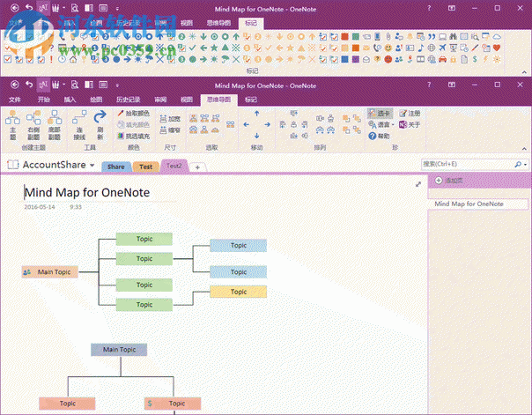Go back in the lower OneNote window
Image resolution: width=532 pixels, height=415 pixels.
pyautogui.click(x=15, y=85)
